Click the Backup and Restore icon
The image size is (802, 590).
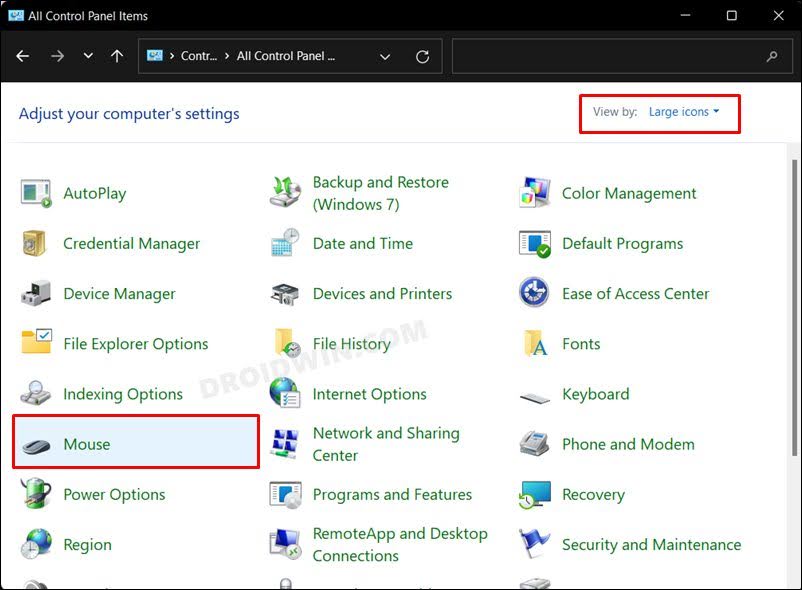point(285,192)
